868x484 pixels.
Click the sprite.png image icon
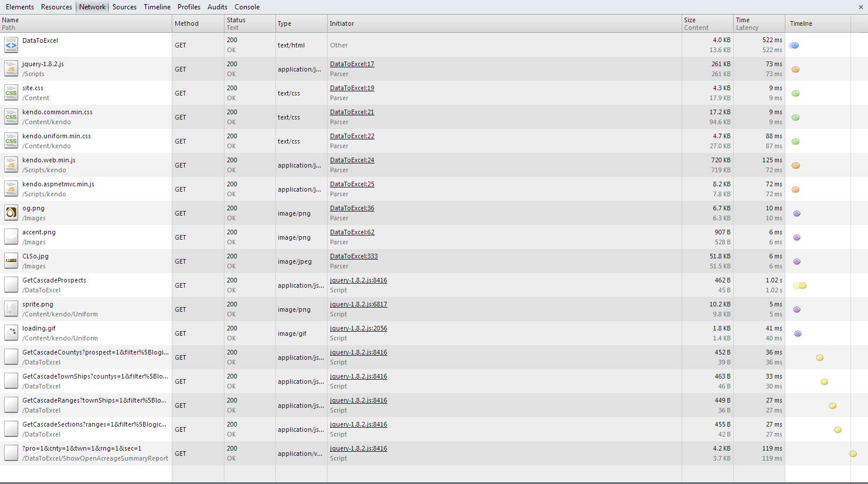click(11, 309)
